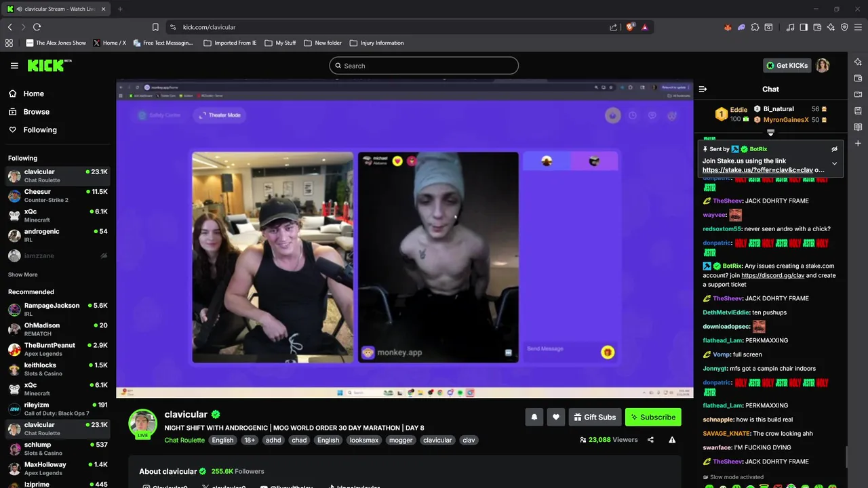
Task: Click the looksmax tag
Action: click(x=364, y=440)
